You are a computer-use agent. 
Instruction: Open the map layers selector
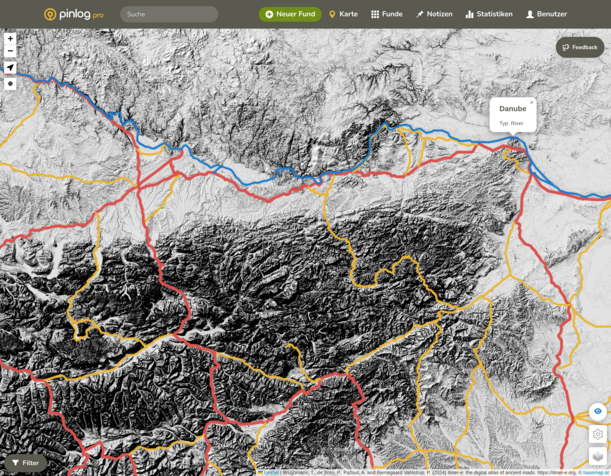coord(597,457)
